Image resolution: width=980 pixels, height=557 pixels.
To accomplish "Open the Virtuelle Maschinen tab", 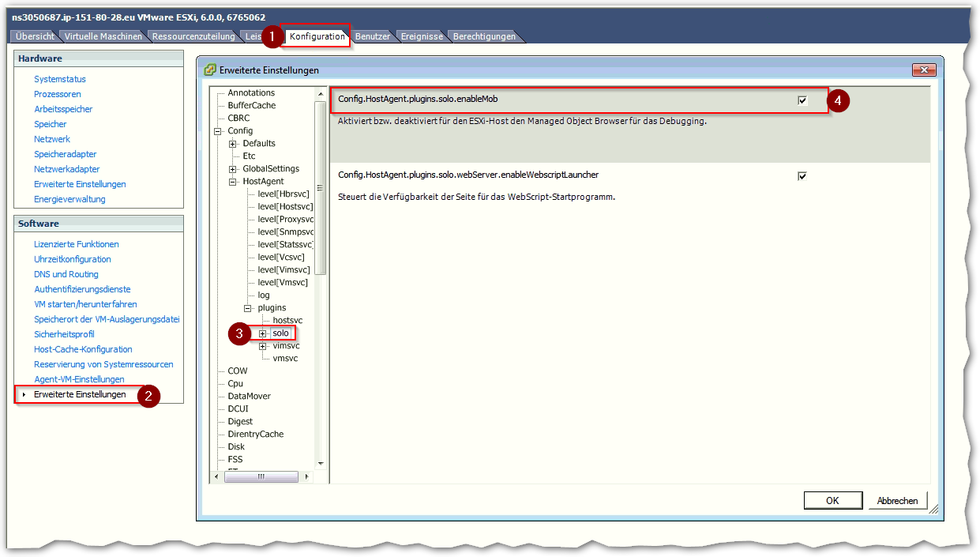I will 103,36.
